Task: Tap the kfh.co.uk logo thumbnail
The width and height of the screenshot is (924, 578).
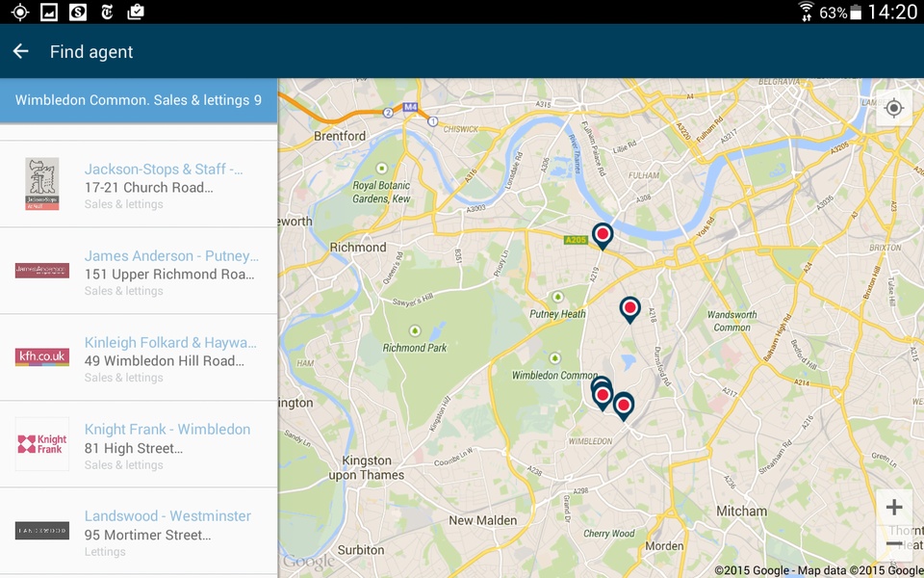Action: pos(41,356)
